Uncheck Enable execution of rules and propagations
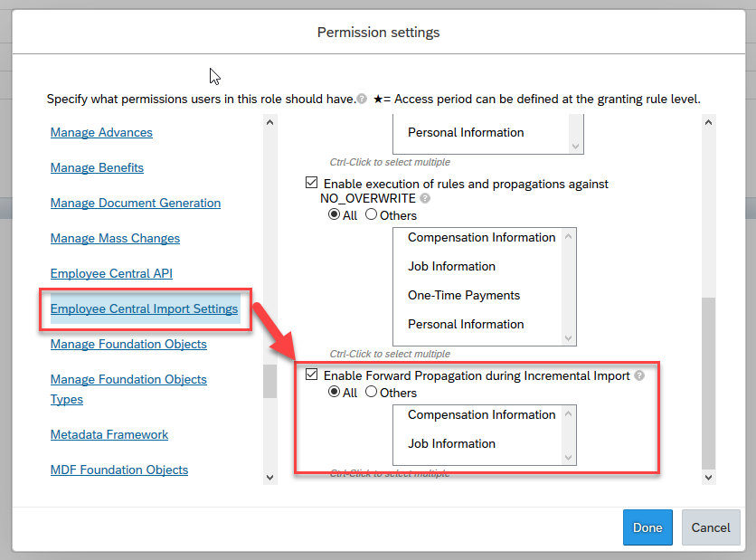Screen dimensions: 756x560 (x=311, y=183)
